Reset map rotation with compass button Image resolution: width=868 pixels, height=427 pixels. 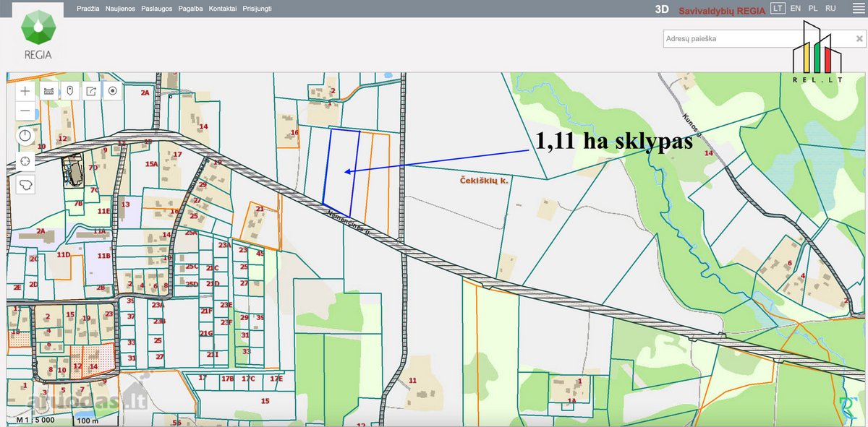click(x=26, y=136)
